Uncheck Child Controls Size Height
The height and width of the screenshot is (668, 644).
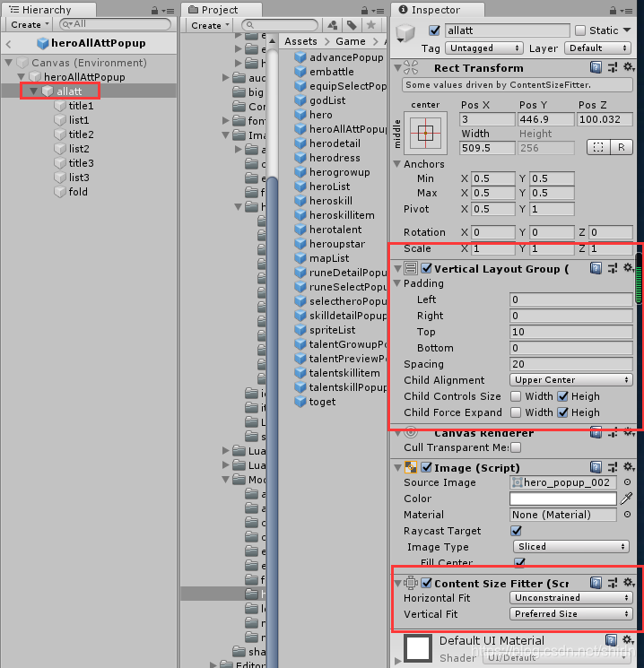pos(562,396)
